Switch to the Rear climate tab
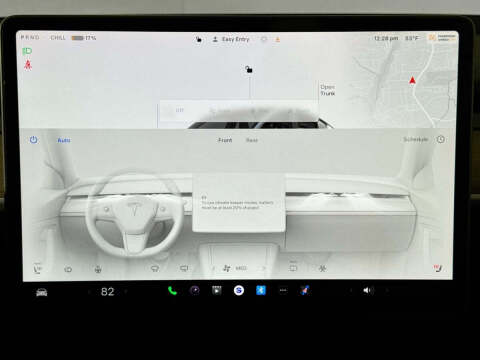 tap(252, 140)
